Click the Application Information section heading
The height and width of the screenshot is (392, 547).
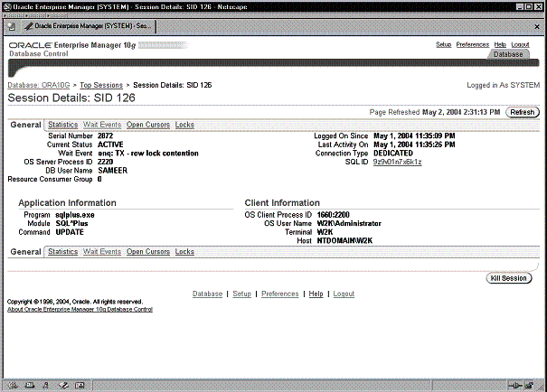pyautogui.click(x=67, y=203)
